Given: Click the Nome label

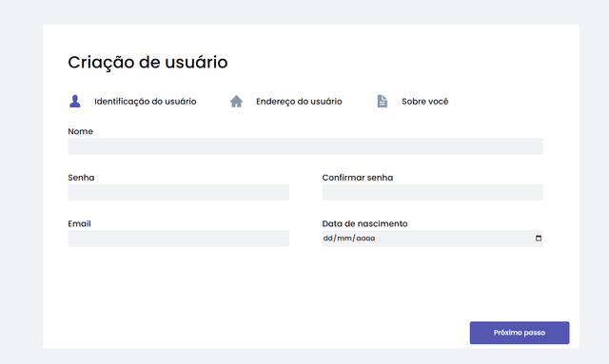Looking at the screenshot, I should [80, 131].
